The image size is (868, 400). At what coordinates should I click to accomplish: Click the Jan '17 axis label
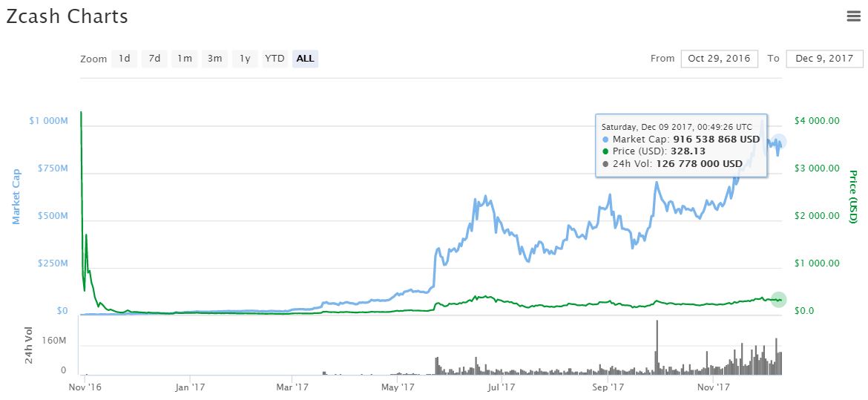click(190, 387)
